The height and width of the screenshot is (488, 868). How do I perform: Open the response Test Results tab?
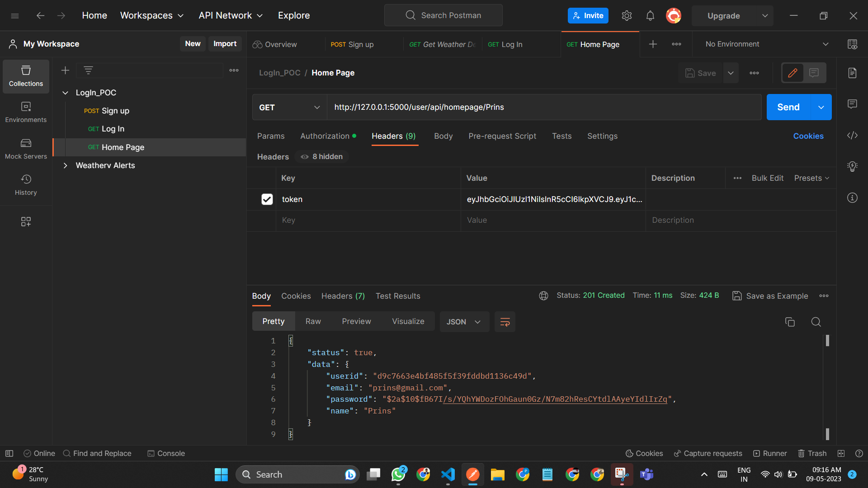point(398,296)
